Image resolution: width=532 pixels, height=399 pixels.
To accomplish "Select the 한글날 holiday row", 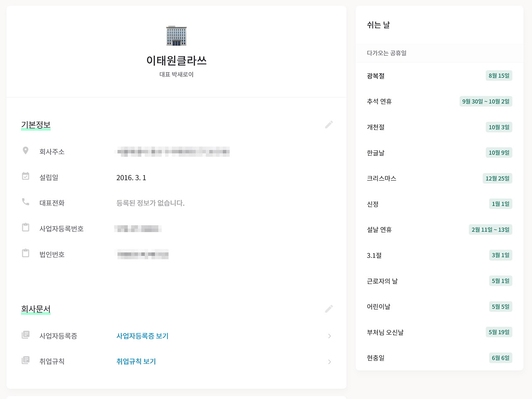I will (439, 153).
